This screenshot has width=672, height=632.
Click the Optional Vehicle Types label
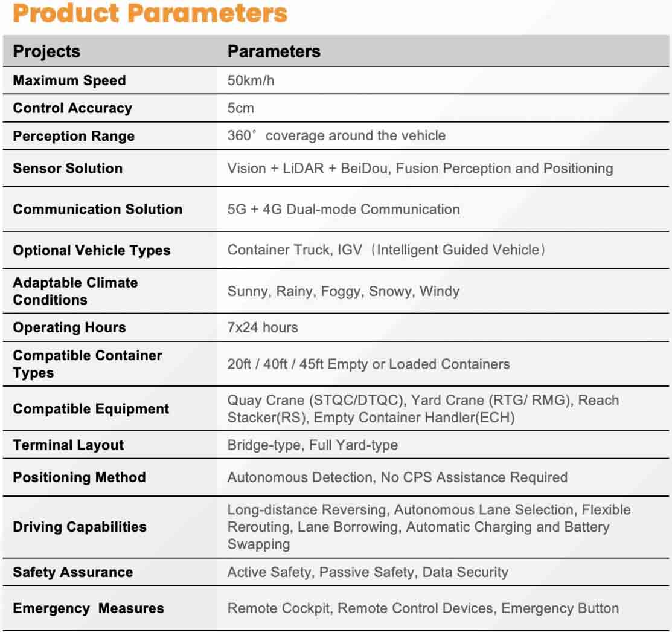[92, 250]
